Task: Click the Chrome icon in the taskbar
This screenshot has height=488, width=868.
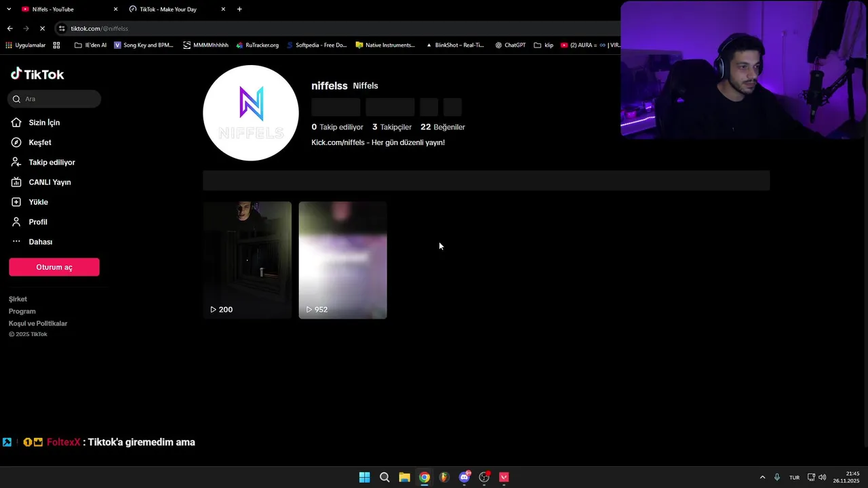Action: click(x=425, y=477)
